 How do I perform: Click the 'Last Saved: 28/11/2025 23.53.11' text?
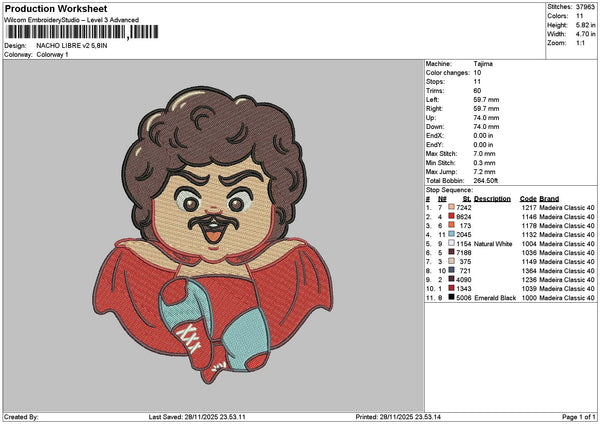pyautogui.click(x=197, y=417)
